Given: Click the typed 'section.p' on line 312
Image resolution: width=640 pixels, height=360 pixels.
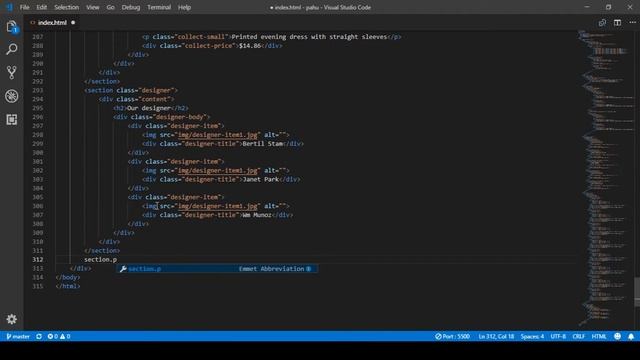Looking at the screenshot, I should [x=100, y=260].
